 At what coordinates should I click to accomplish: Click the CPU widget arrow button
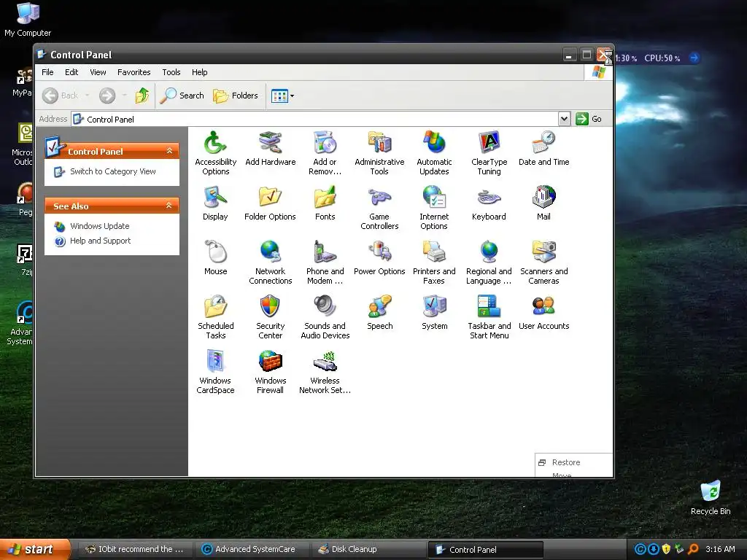(694, 58)
